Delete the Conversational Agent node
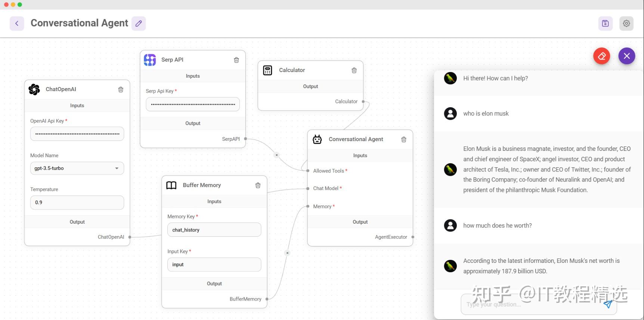 (x=404, y=139)
